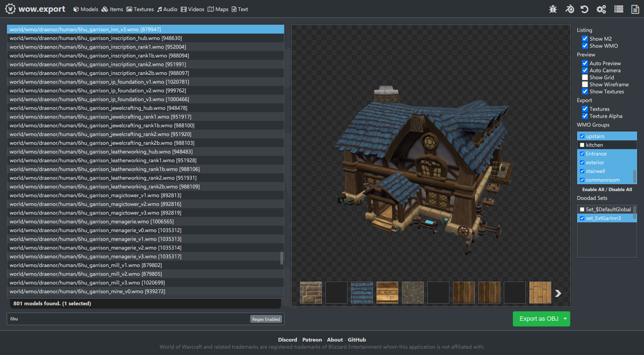Open the GitHub link in footer
Screen dimensions: 644x355
click(357, 340)
